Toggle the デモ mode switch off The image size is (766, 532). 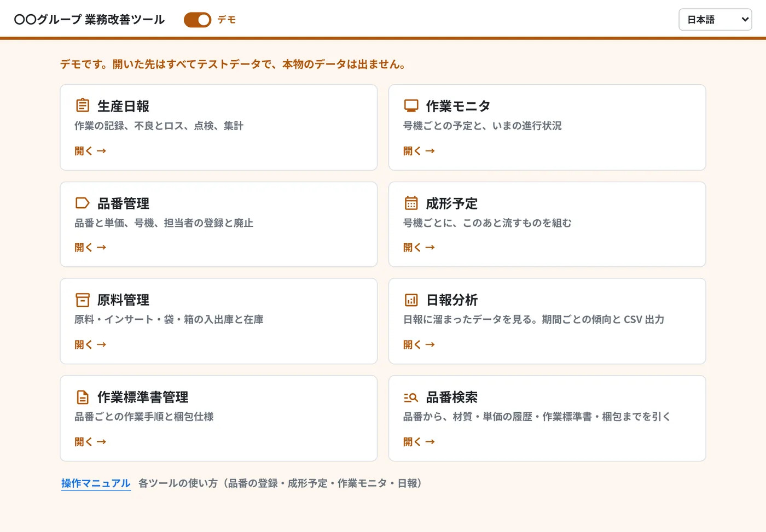pyautogui.click(x=198, y=20)
